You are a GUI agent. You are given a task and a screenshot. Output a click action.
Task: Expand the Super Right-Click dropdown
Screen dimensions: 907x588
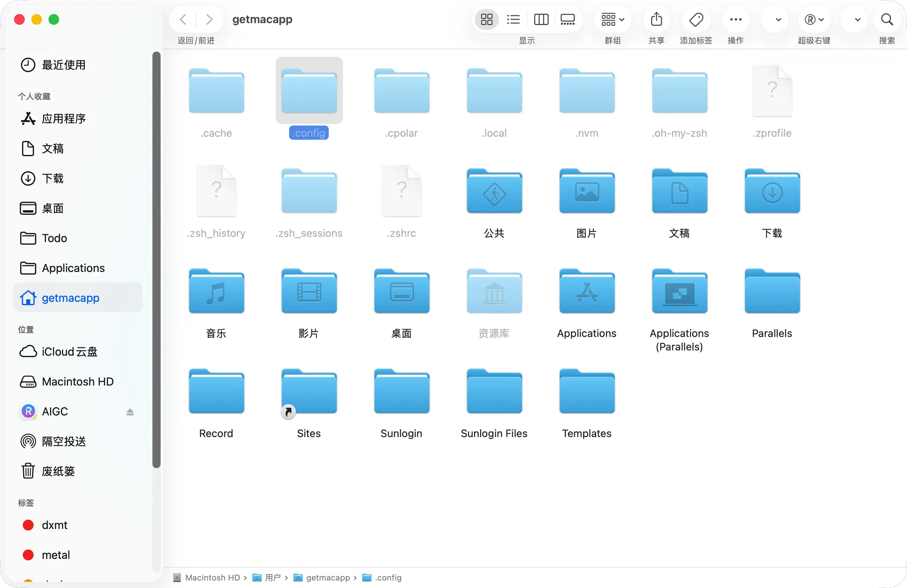click(814, 19)
